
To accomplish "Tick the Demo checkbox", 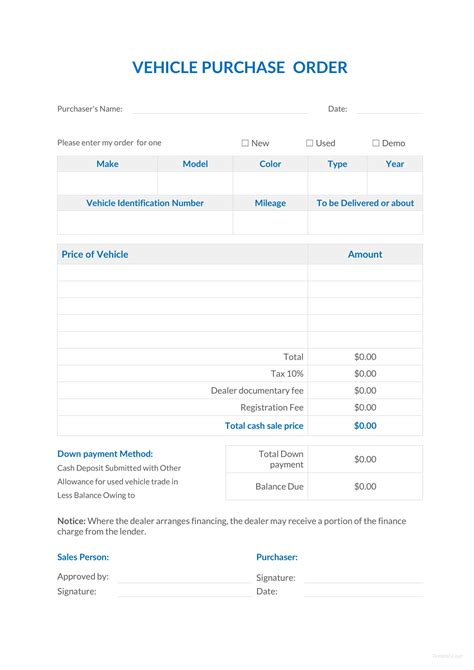I will point(376,143).
